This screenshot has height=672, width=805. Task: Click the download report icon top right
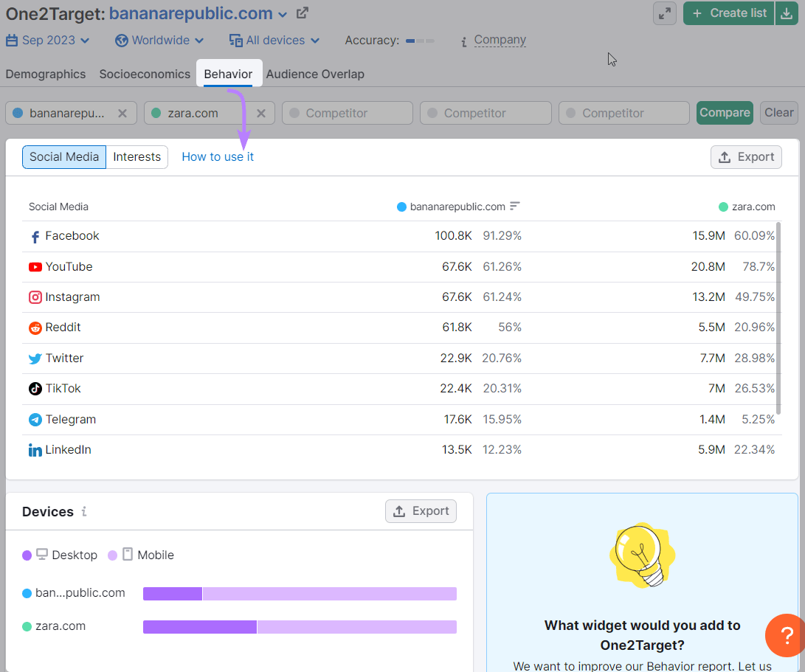[787, 13]
